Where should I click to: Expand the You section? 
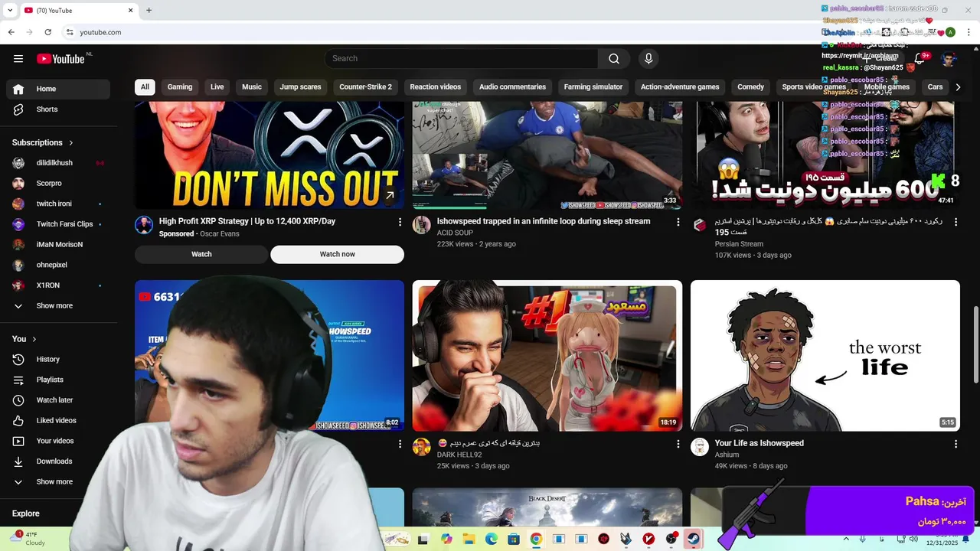tap(24, 339)
